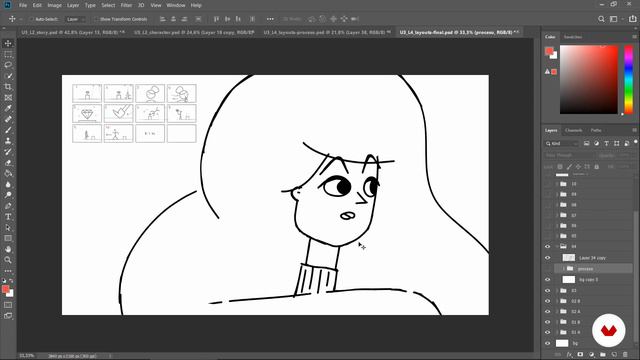Click the search magnifier in the options bar
The width and height of the screenshot is (640, 360).
point(601,19)
